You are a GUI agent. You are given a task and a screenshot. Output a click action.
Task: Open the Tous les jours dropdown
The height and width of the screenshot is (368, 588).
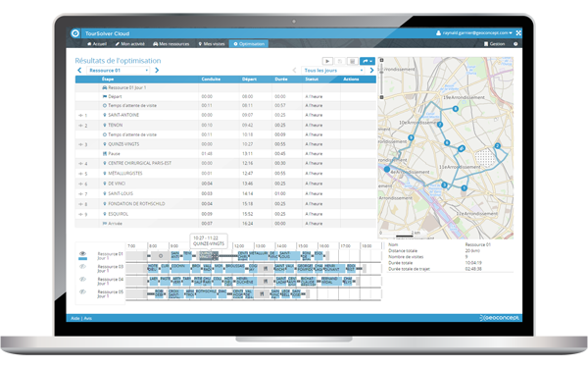pos(333,71)
